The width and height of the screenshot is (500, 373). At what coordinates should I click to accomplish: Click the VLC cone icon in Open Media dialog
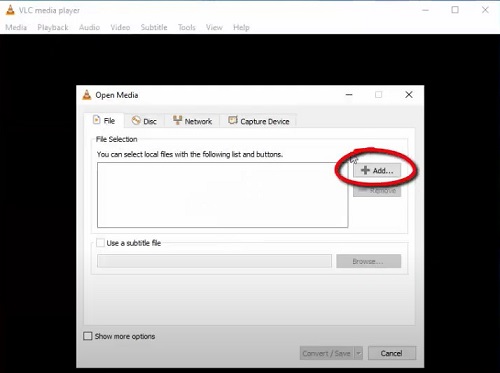click(87, 95)
